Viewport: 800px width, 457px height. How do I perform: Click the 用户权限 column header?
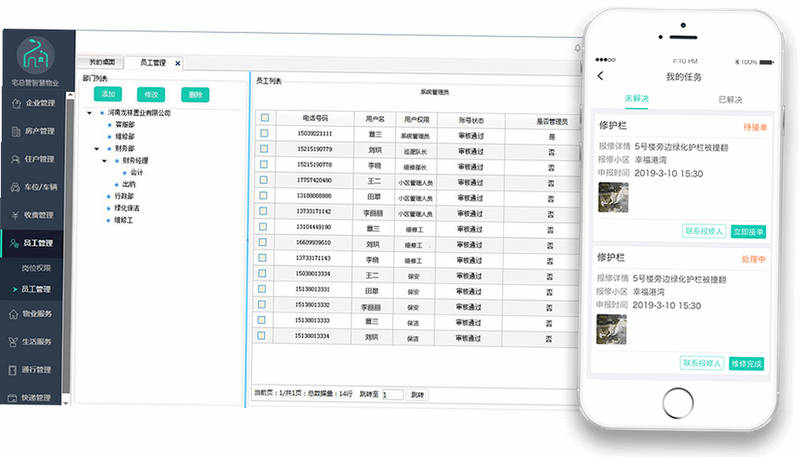[x=417, y=119]
